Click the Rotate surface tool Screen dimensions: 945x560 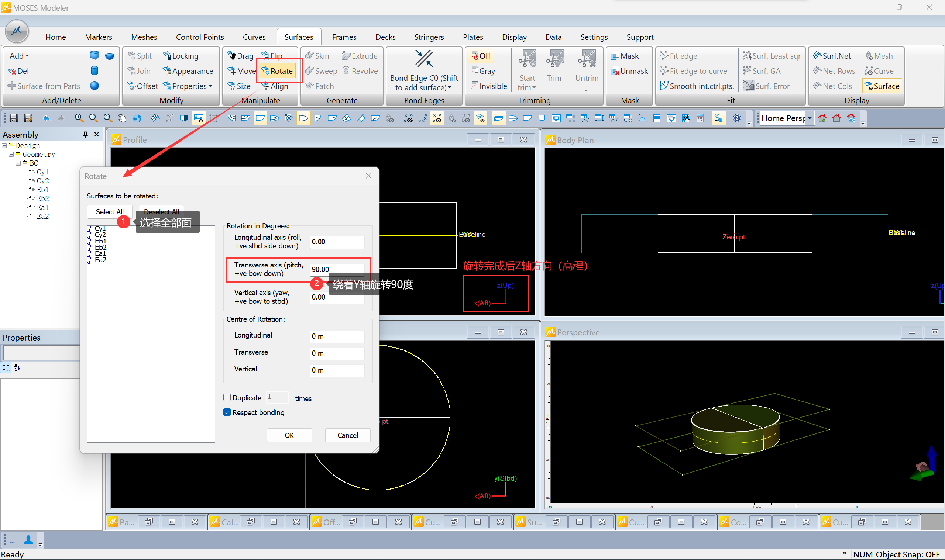(278, 71)
